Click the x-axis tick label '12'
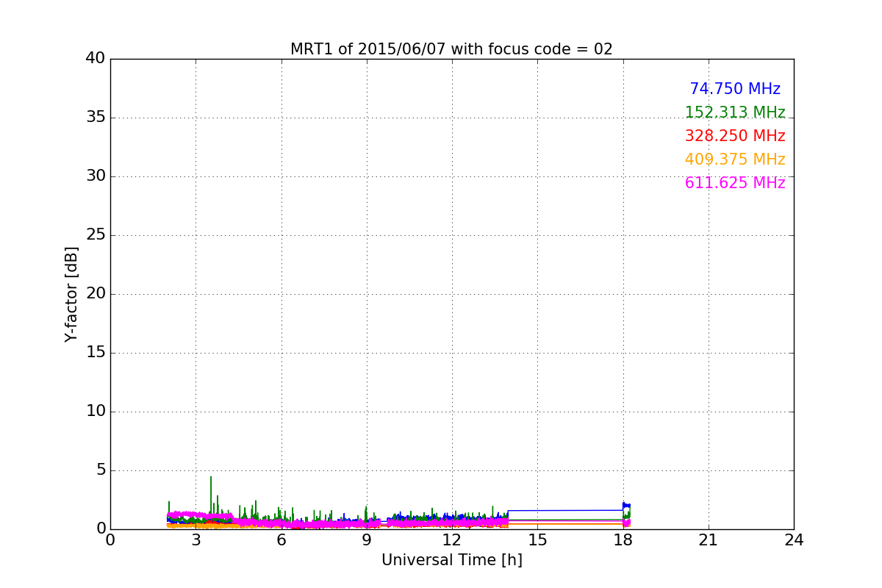This screenshot has height=588, width=882. 452,540
